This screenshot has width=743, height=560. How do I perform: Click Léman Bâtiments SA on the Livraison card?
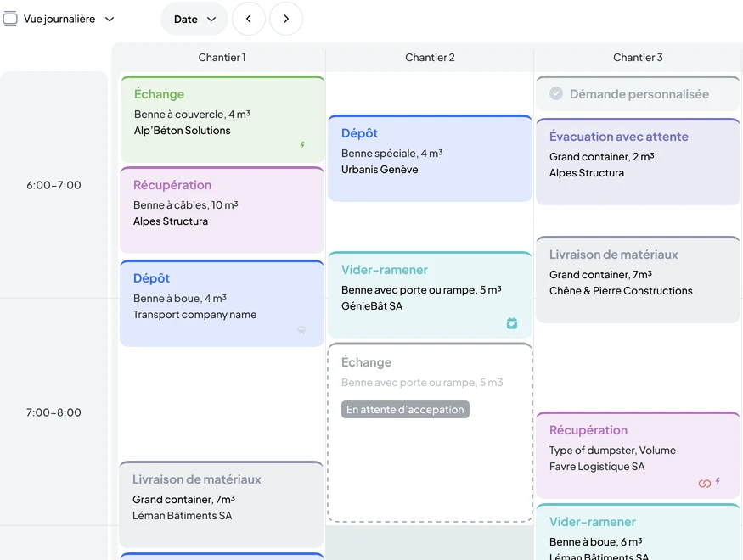pos(182,516)
